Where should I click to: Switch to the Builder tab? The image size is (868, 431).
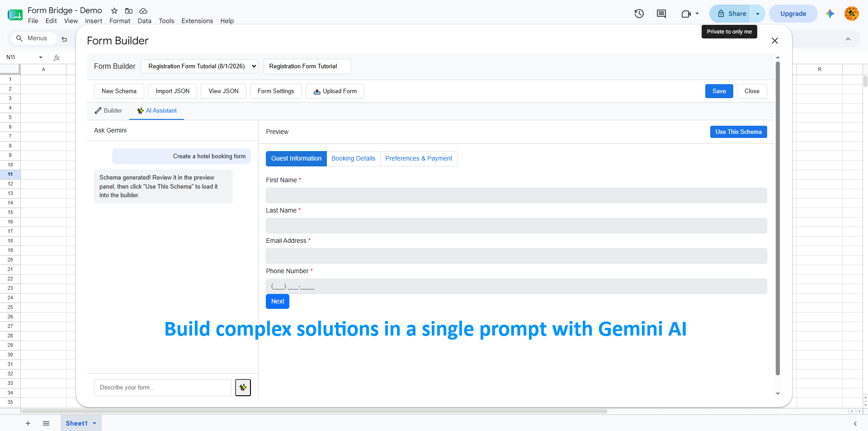point(108,111)
